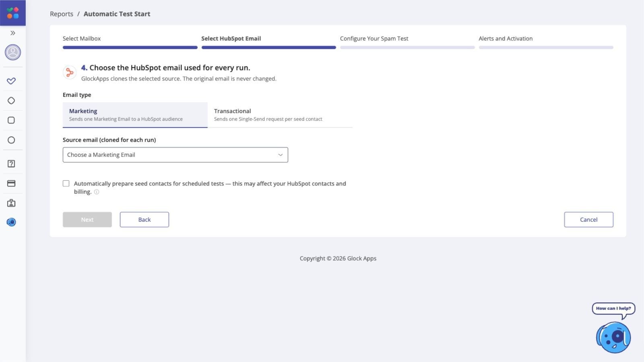Go to the Select Mailbox step
This screenshot has width=644, height=362.
point(82,39)
